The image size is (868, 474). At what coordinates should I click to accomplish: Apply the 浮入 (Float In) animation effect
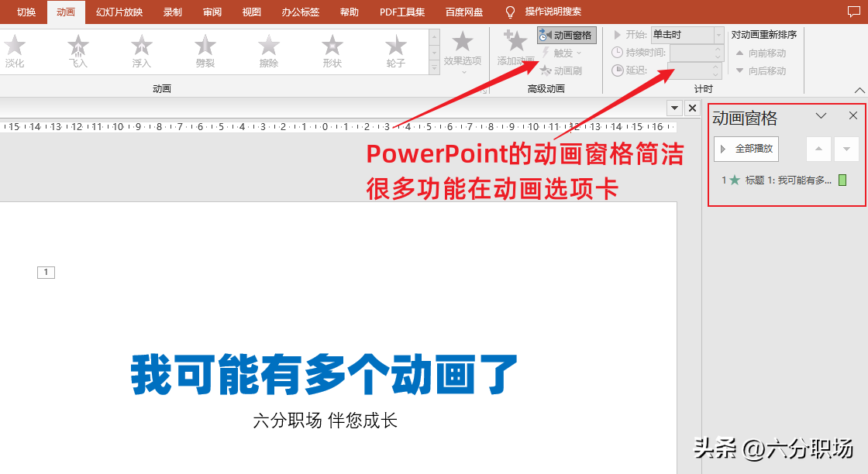pos(142,51)
